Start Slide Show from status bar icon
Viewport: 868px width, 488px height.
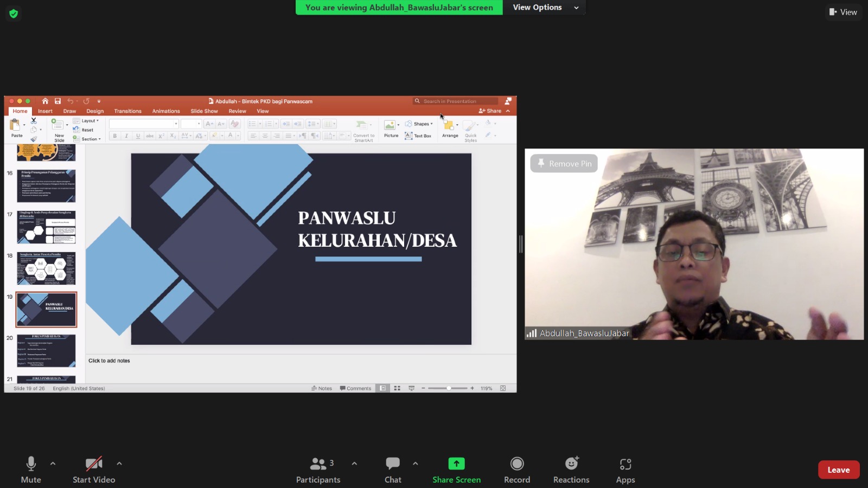pyautogui.click(x=412, y=388)
